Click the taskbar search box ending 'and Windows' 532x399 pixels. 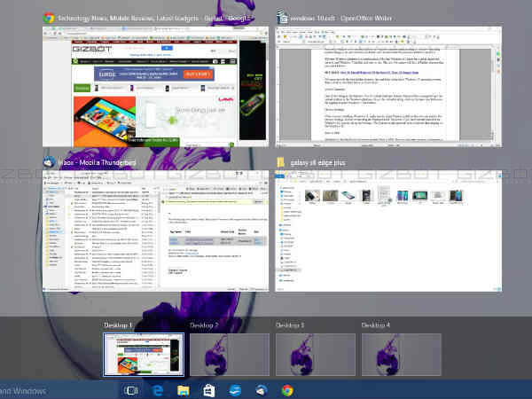pos(58,390)
